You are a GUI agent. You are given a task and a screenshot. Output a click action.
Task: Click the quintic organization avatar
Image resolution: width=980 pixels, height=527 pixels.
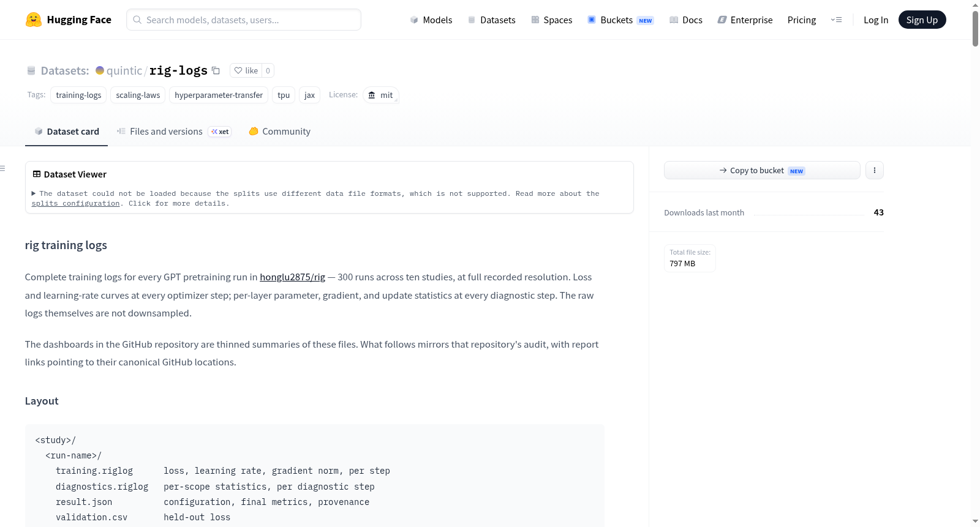(x=100, y=70)
